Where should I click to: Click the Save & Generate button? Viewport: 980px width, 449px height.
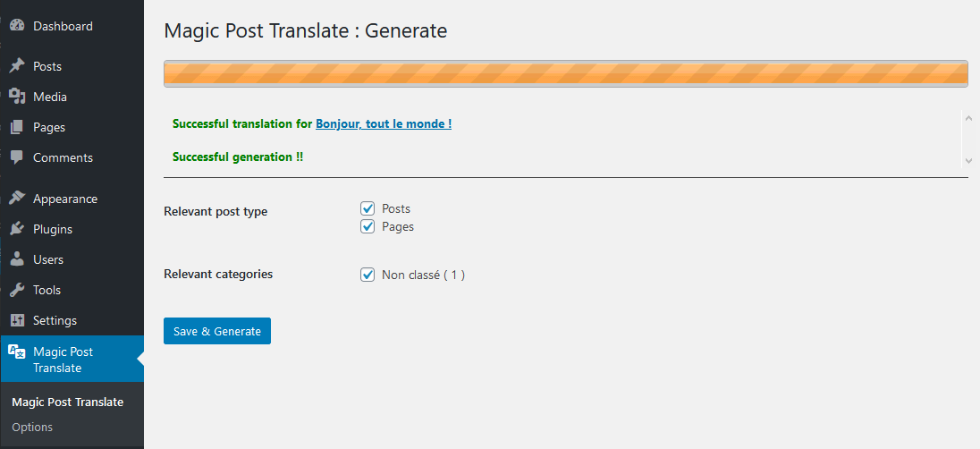click(x=217, y=331)
